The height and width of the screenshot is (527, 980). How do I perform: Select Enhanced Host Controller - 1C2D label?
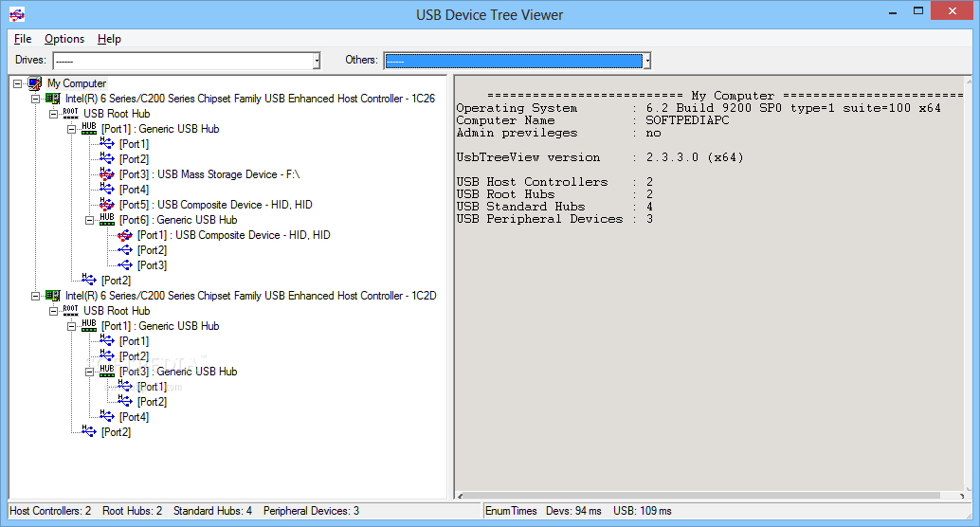coord(250,295)
